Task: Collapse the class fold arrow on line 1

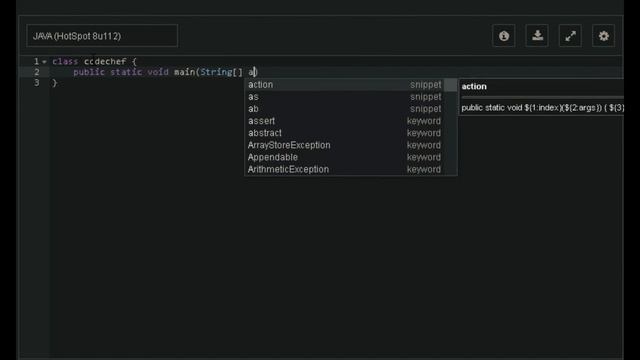Action: click(44, 62)
